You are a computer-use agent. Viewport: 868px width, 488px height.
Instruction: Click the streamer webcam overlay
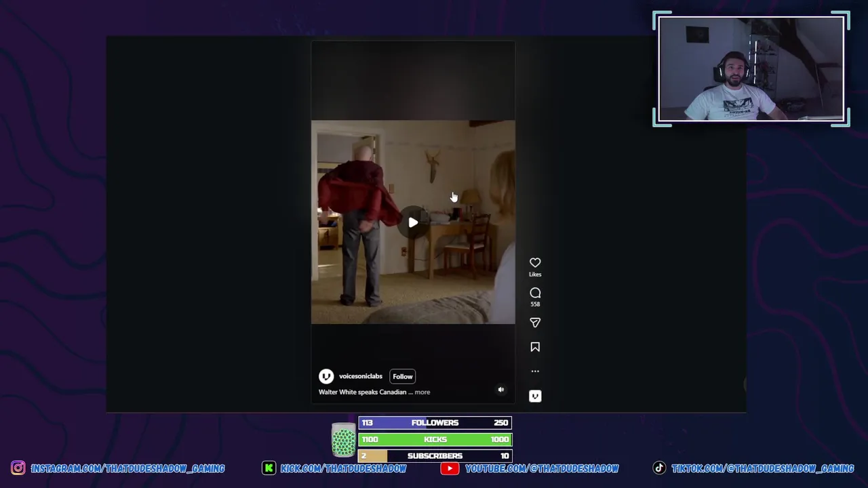click(751, 68)
